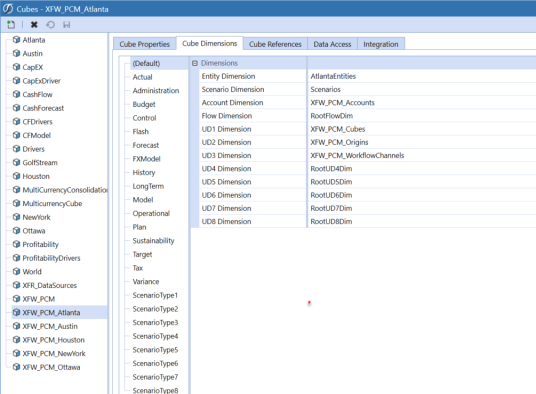Click the cube icon beside CapExDriver
This screenshot has width=536, height=394.
tap(16, 81)
